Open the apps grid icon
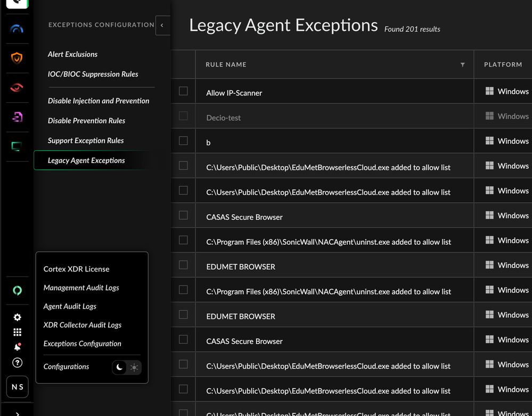Viewport: 532px width, 416px height. pos(17,332)
